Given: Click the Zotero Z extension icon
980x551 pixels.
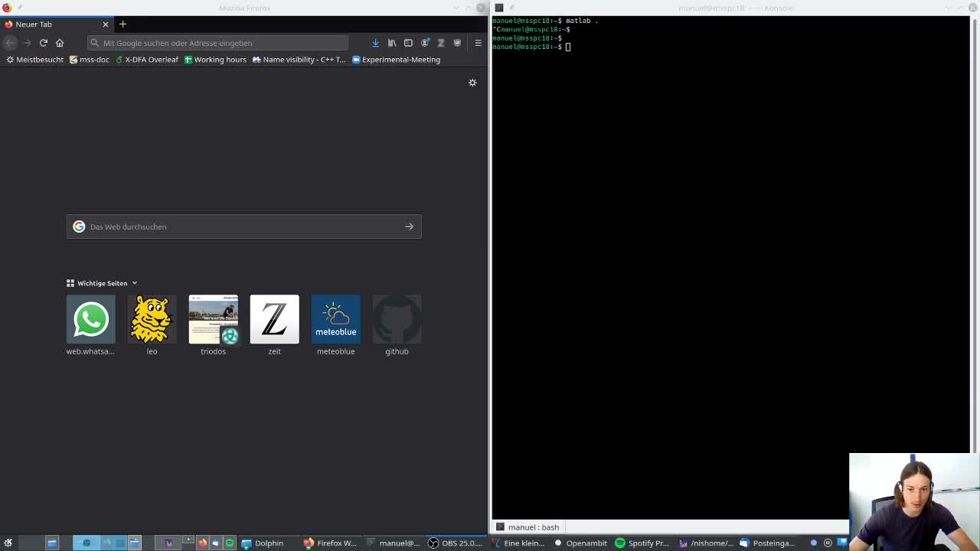Looking at the screenshot, I should 441,43.
